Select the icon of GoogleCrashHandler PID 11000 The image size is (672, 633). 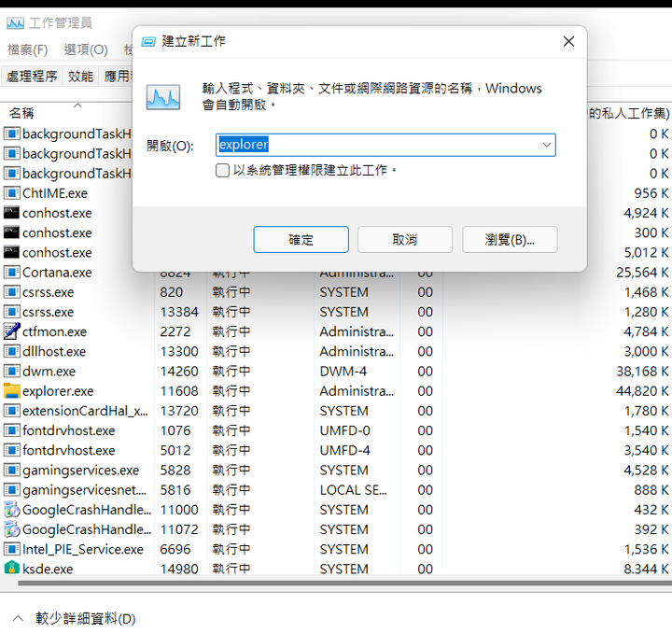pyautogui.click(x=11, y=510)
